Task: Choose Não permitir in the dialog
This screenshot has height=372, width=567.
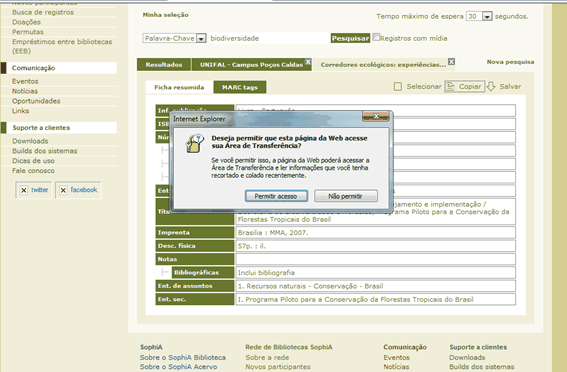Action: pyautogui.click(x=346, y=196)
